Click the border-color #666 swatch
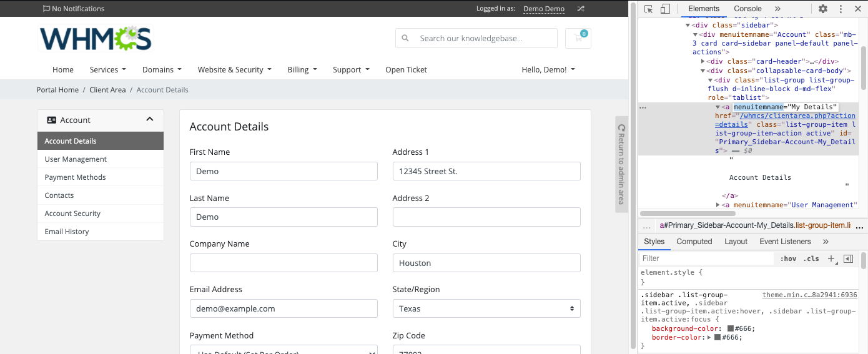This screenshot has width=868, height=354. (x=718, y=337)
